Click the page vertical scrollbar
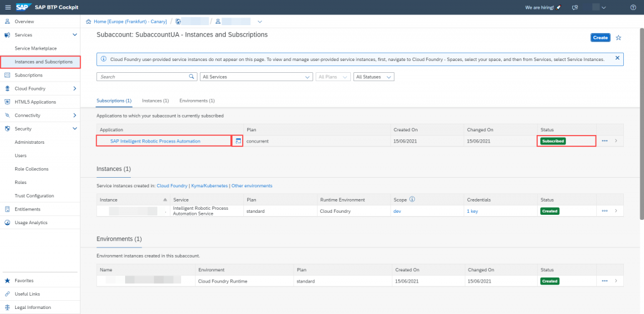Image resolution: width=644 pixels, height=314 pixels. click(641, 123)
